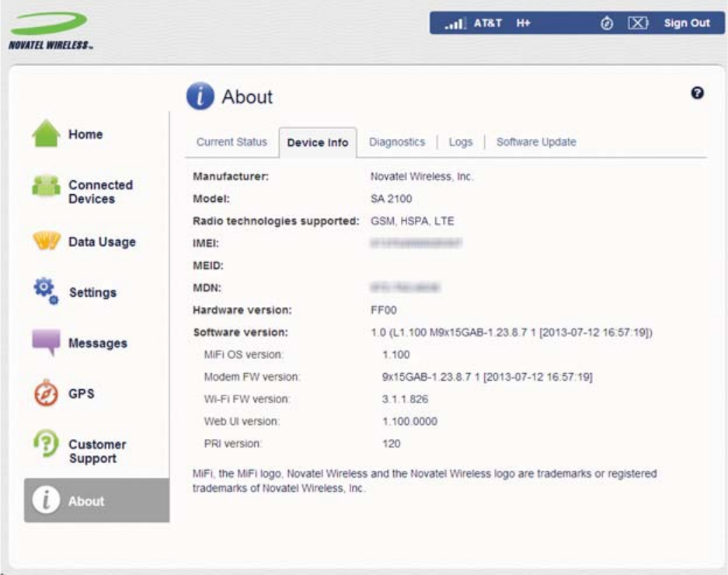Click the green Home house icon

(x=46, y=134)
